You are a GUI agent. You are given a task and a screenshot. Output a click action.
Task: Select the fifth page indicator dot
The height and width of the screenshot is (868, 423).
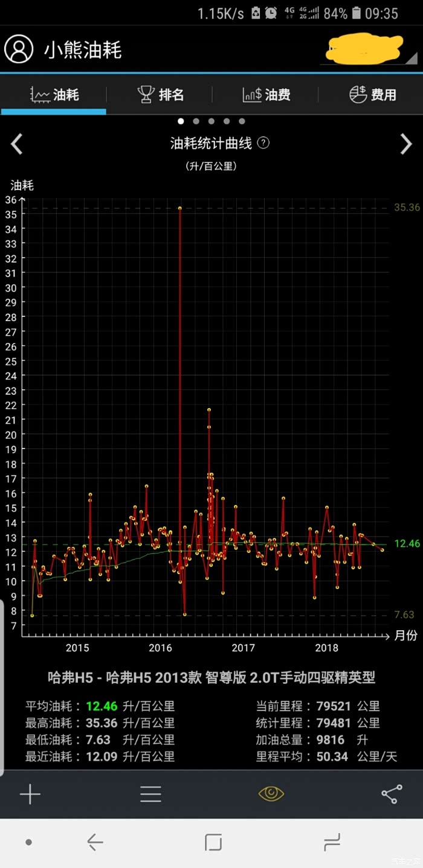242,121
